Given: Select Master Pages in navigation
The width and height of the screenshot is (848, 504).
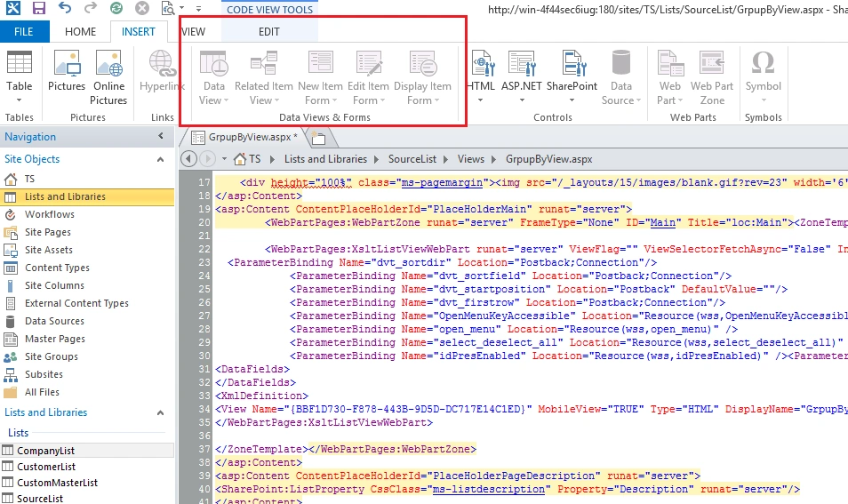Looking at the screenshot, I should pyautogui.click(x=54, y=339).
